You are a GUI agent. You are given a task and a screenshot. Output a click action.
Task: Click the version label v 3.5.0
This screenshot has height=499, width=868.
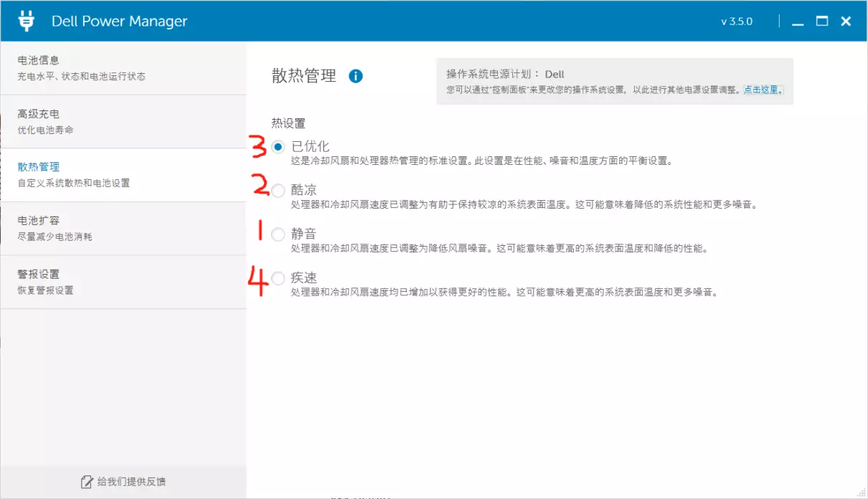pos(737,22)
